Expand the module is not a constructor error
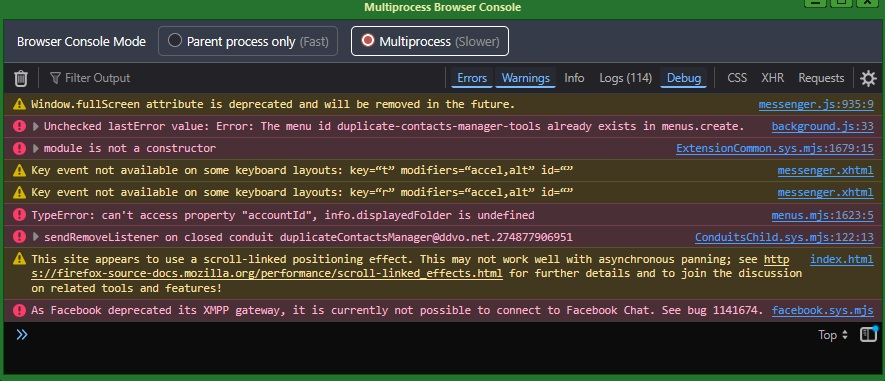 pyautogui.click(x=36, y=148)
